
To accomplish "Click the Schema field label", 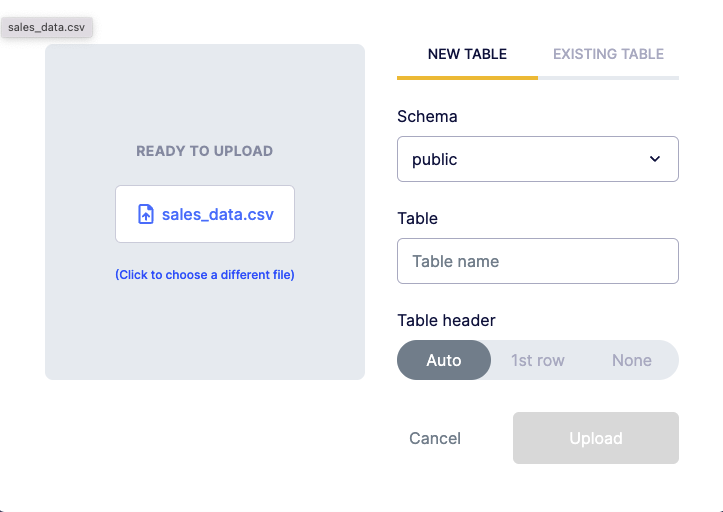I will pyautogui.click(x=427, y=116).
